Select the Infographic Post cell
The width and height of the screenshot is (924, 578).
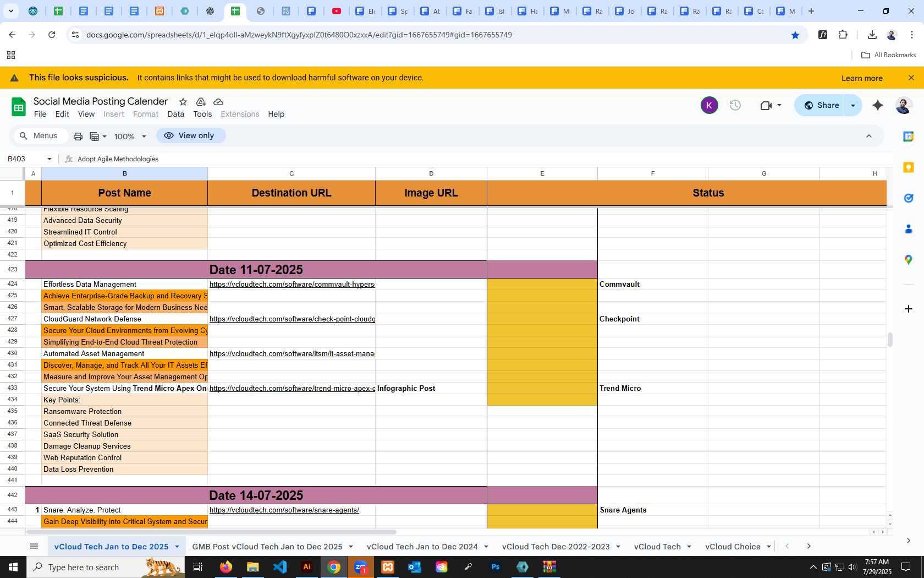pos(431,389)
